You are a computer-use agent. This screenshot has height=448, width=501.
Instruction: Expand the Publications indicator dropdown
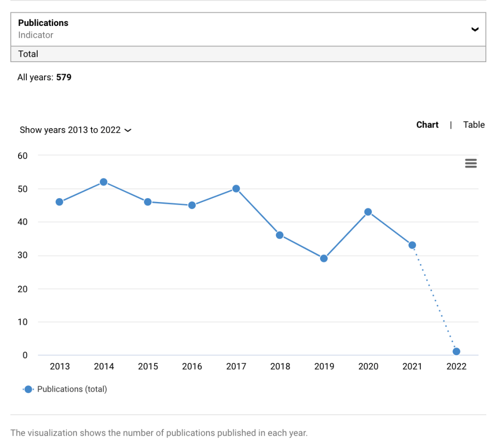(x=248, y=29)
